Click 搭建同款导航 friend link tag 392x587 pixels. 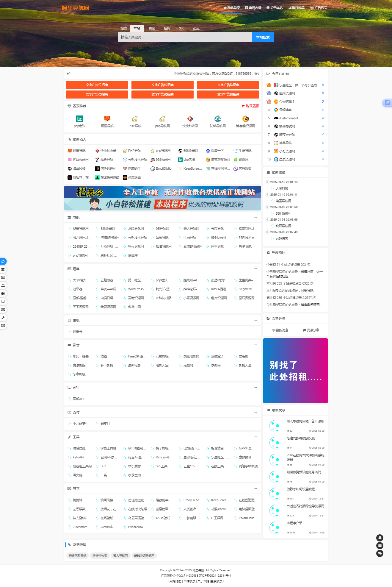[x=78, y=556]
